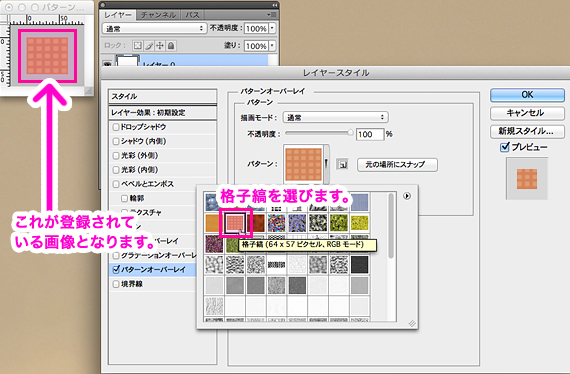This screenshot has height=374, width=570.
Task: Toggle lock image pixels brush icon
Action: [149, 45]
